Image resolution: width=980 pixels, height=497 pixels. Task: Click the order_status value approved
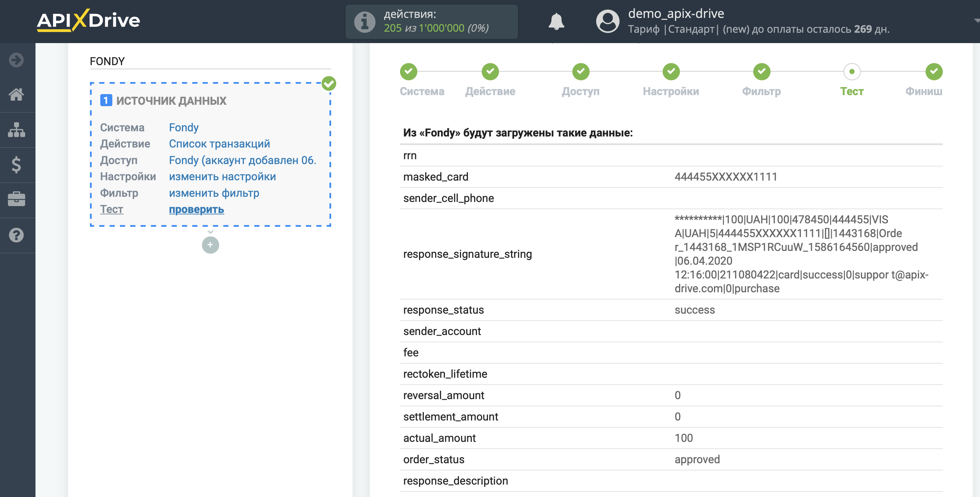(697, 459)
